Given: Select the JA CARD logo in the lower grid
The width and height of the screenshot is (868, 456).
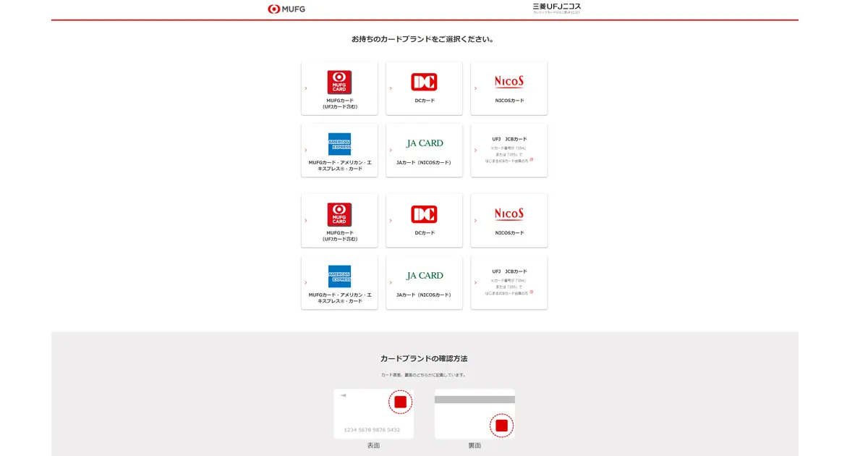Looking at the screenshot, I should pyautogui.click(x=425, y=276).
